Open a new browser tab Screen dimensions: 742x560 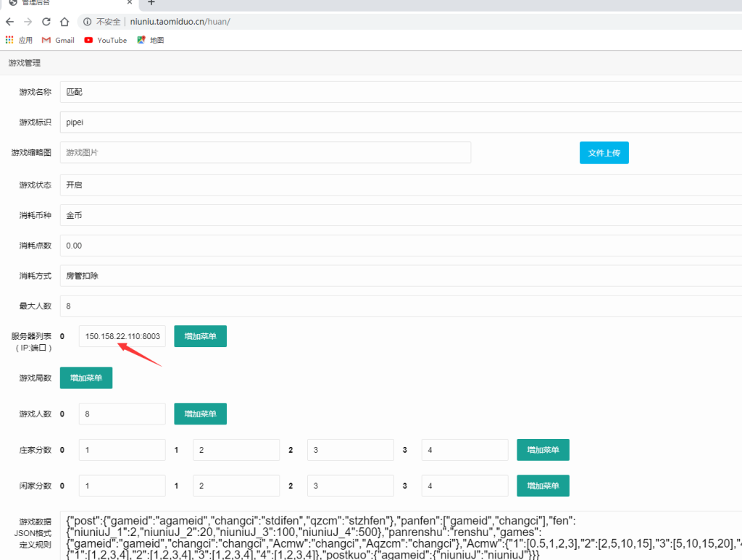(151, 3)
